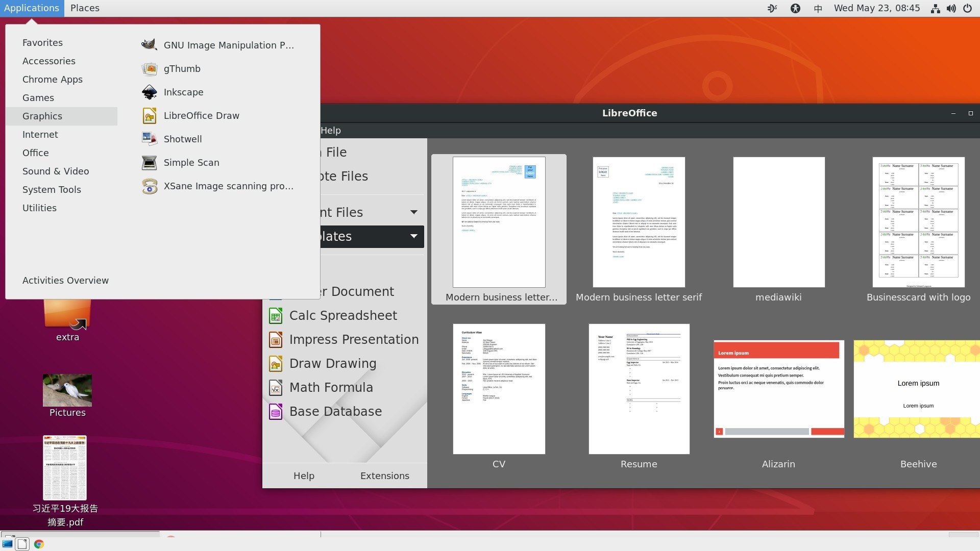Click the Math Formula button label

tap(331, 388)
